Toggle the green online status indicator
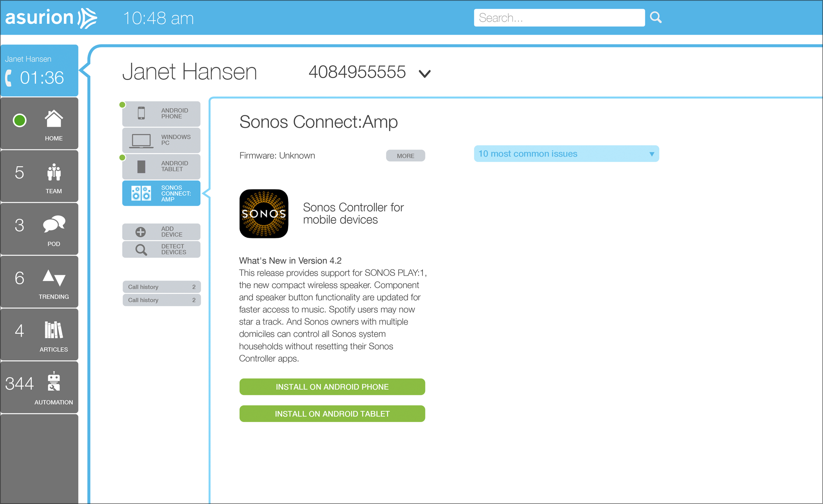Screen dimensions: 823x504 19,120
